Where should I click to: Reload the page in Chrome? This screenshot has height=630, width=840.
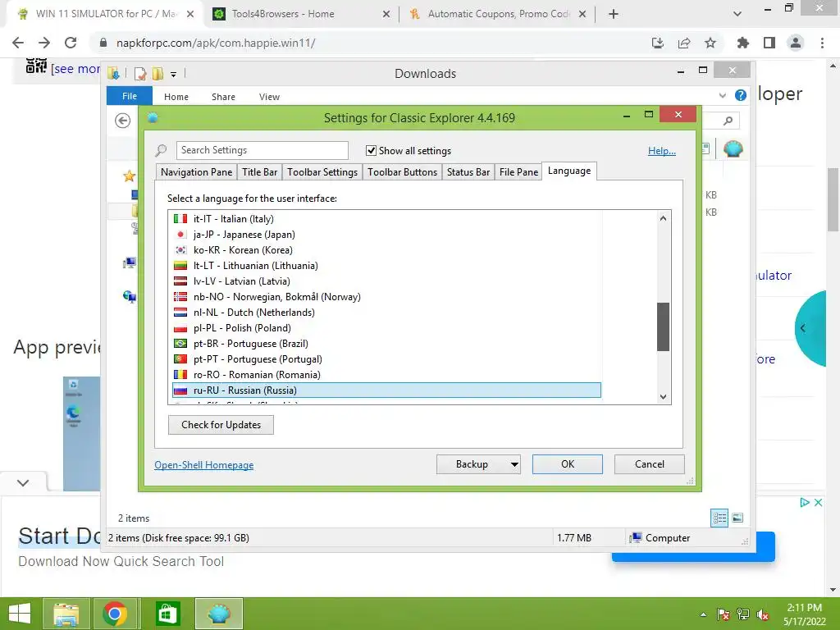[71, 43]
